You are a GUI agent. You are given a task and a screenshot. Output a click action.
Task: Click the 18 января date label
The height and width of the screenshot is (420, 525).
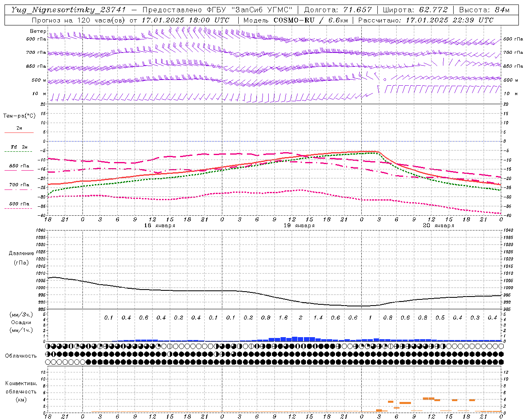pos(160,226)
